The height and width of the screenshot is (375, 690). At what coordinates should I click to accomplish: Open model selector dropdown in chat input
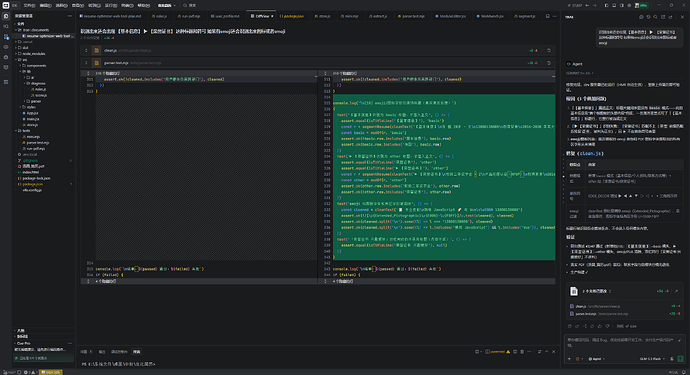click(652, 359)
